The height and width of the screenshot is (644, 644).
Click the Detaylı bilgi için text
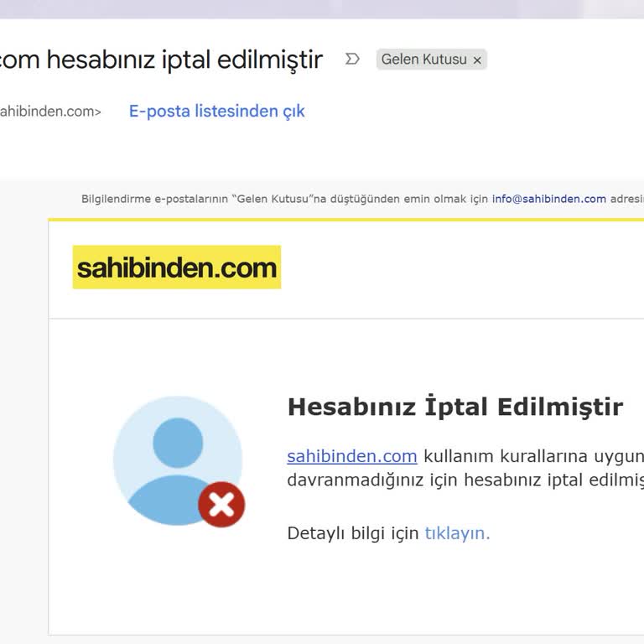(x=353, y=533)
